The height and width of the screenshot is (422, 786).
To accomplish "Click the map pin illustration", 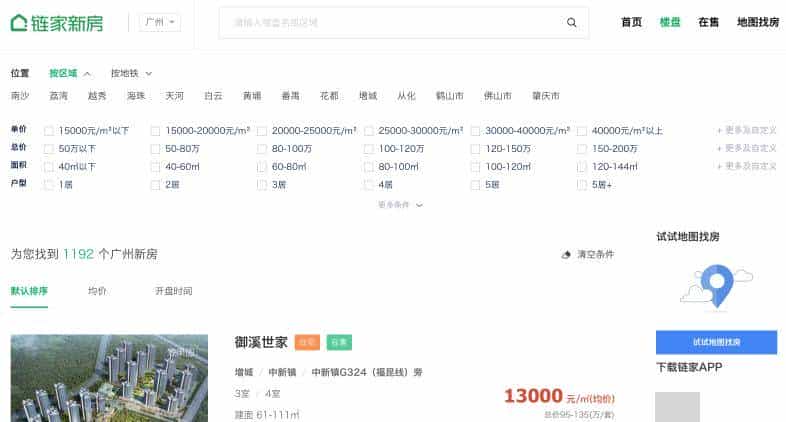I will click(x=717, y=286).
